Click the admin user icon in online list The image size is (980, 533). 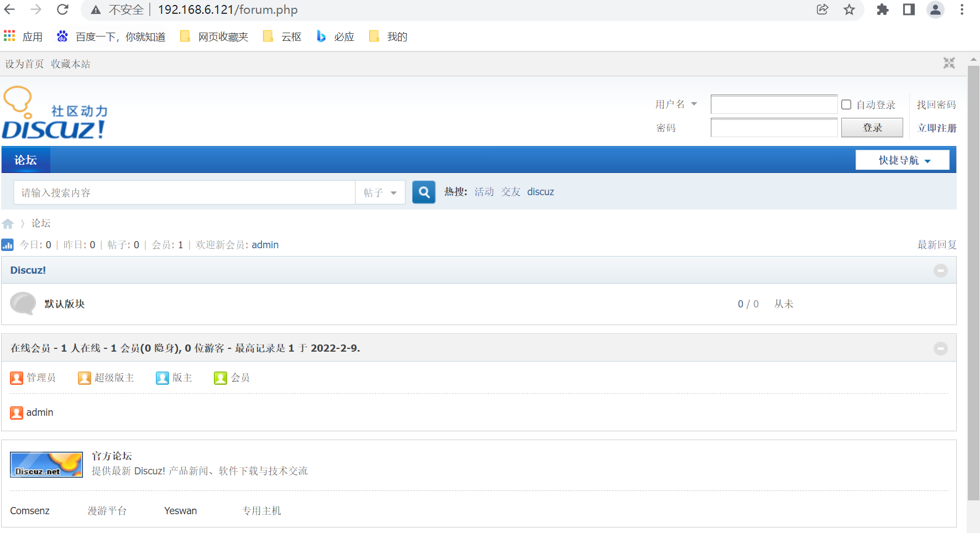17,412
